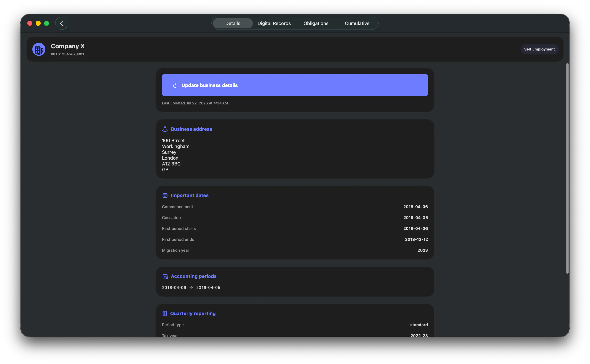Click the red close window button

(x=30, y=23)
